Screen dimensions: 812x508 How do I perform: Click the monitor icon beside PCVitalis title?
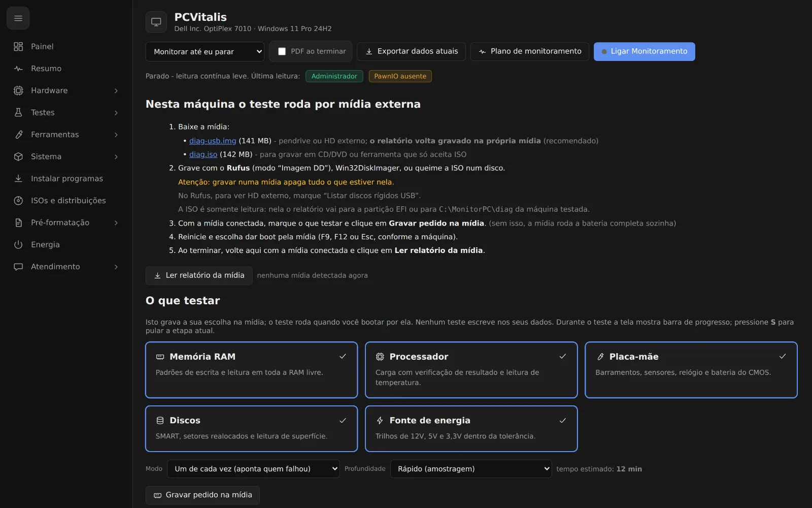pos(156,22)
